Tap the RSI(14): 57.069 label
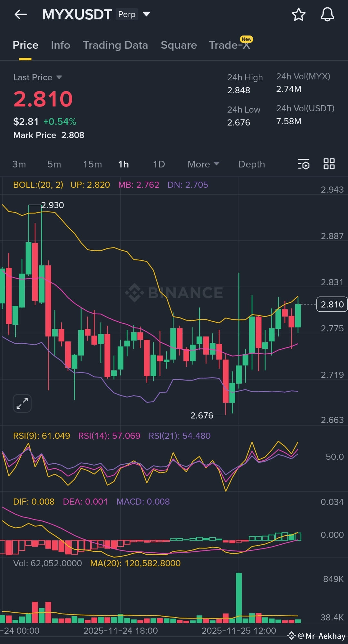Viewport: 348px width, 644px height. 109,436
